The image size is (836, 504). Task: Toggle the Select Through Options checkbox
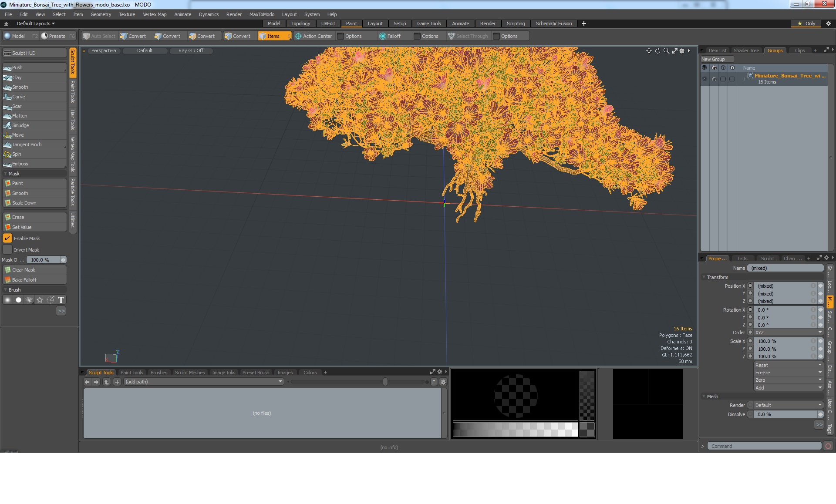(x=496, y=36)
